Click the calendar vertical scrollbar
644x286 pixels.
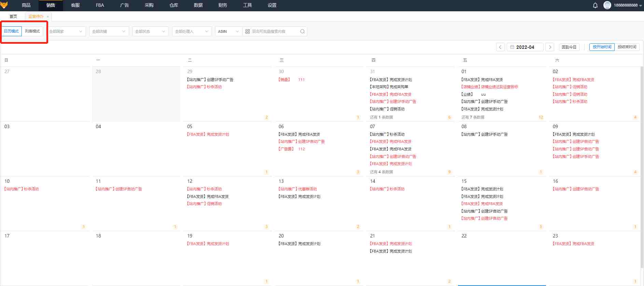click(x=642, y=167)
